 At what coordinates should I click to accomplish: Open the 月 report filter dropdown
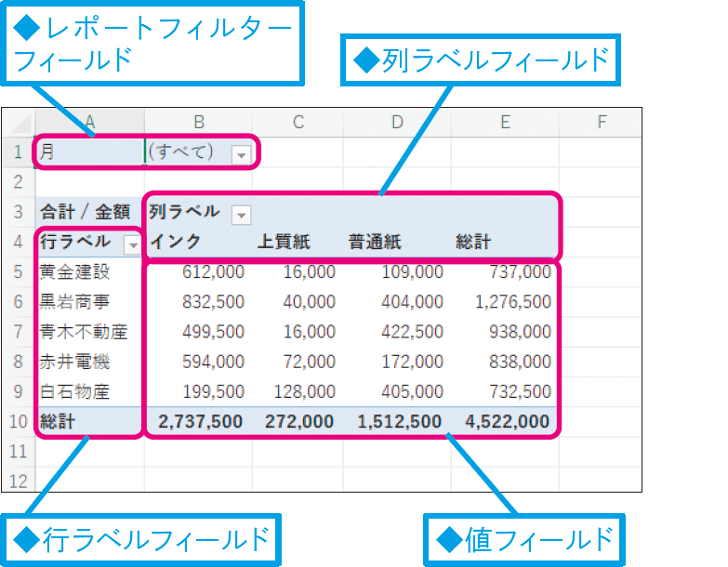pyautogui.click(x=241, y=154)
